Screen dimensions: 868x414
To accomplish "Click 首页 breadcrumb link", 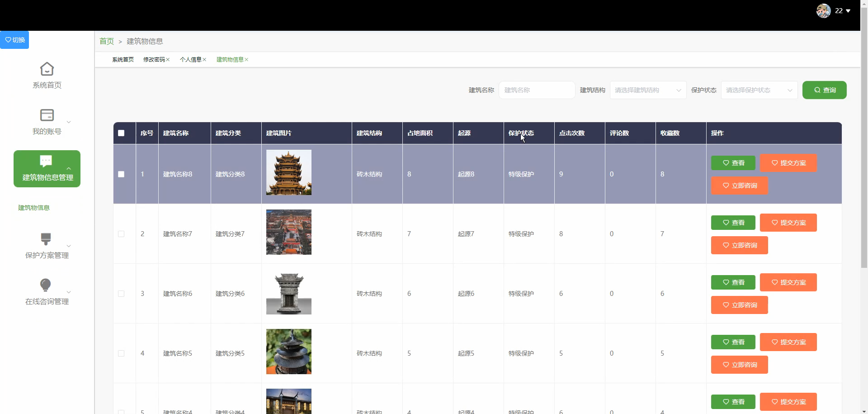I will tap(107, 41).
